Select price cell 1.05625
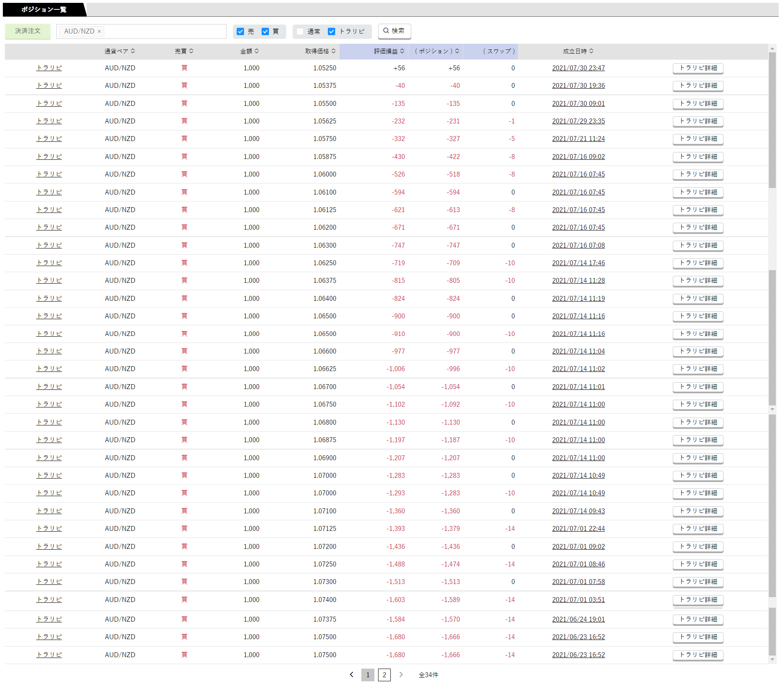Image resolution: width=784 pixels, height=687 pixels. [325, 121]
